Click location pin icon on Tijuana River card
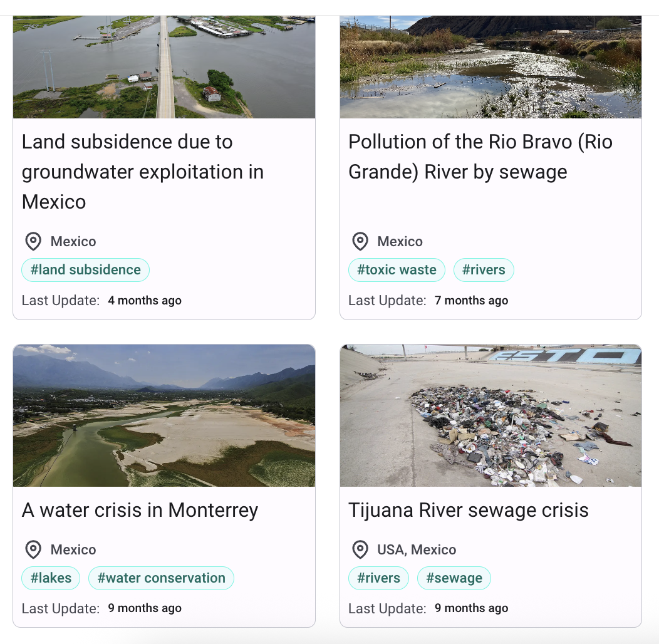Image resolution: width=659 pixels, height=644 pixels. [360, 549]
